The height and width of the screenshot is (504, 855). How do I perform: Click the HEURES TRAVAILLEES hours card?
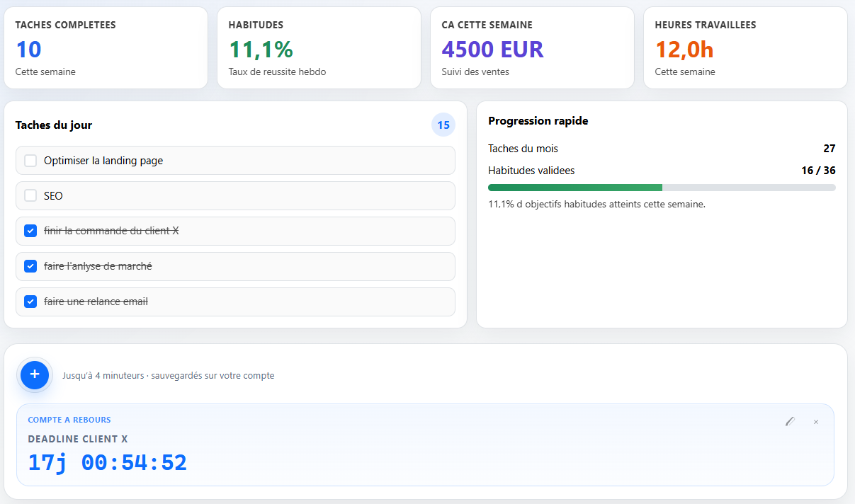click(x=745, y=47)
